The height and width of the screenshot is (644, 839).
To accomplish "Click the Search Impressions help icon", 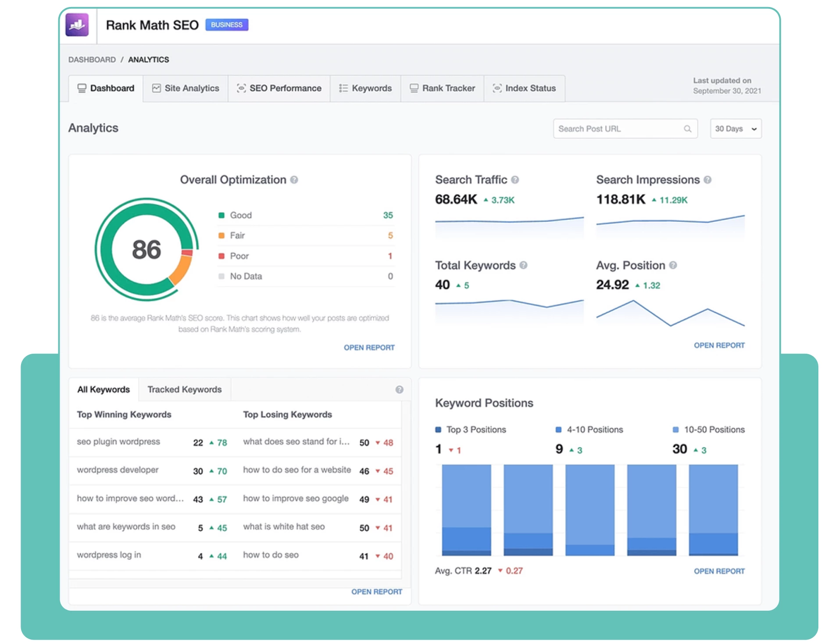I will pos(707,180).
